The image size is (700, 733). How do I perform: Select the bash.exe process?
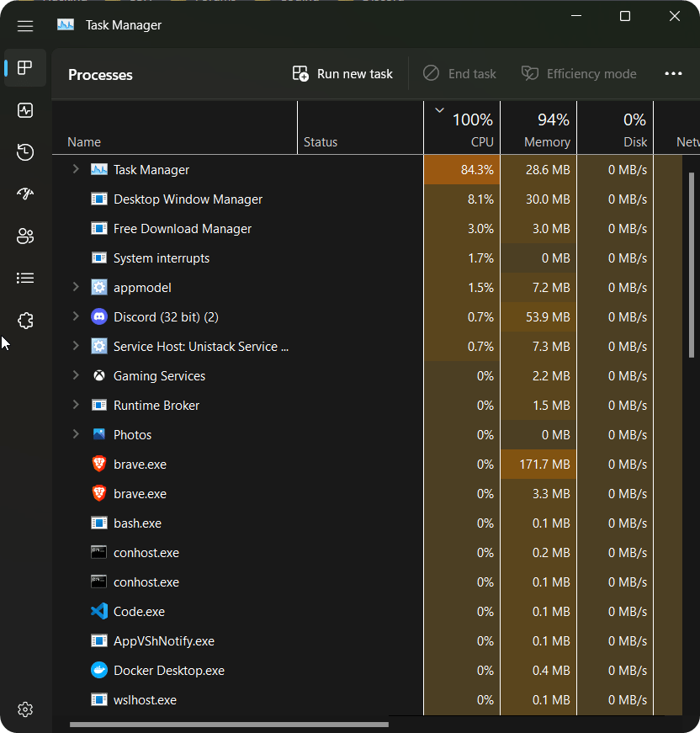[367, 523]
